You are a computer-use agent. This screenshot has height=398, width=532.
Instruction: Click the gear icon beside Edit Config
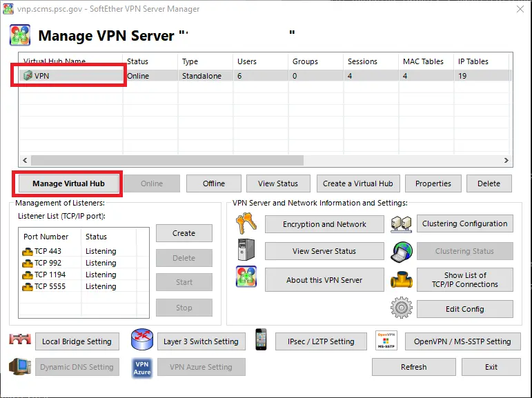point(402,308)
